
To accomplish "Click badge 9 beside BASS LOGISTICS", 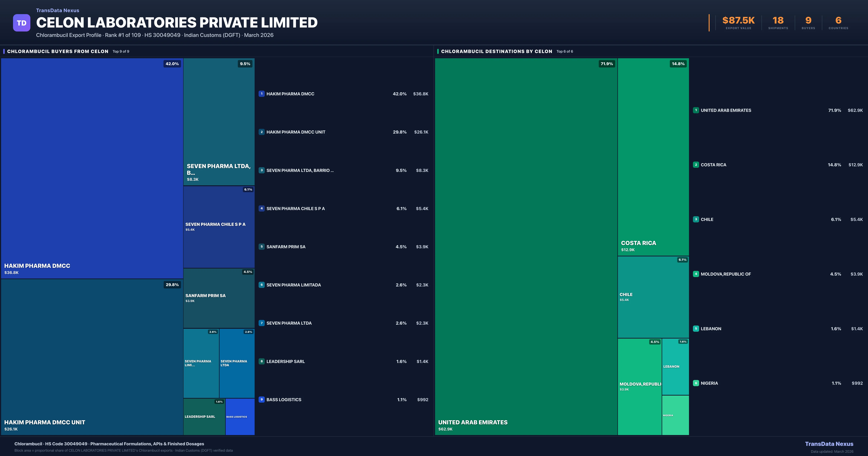I will pos(262,399).
